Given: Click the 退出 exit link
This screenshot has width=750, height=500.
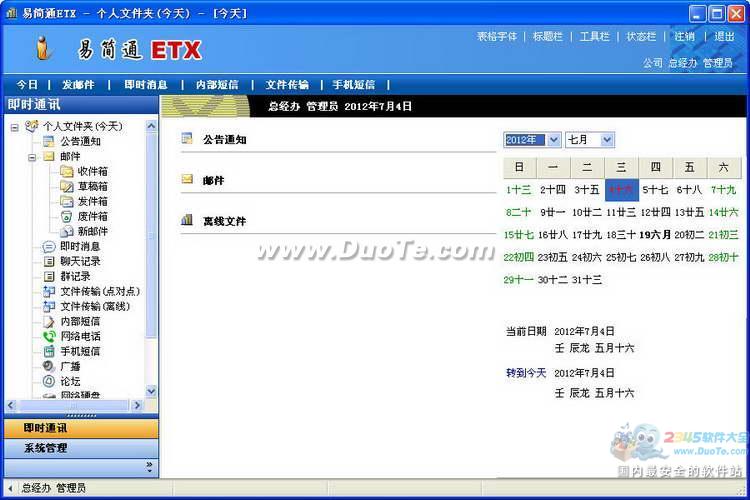Looking at the screenshot, I should click(x=724, y=36).
